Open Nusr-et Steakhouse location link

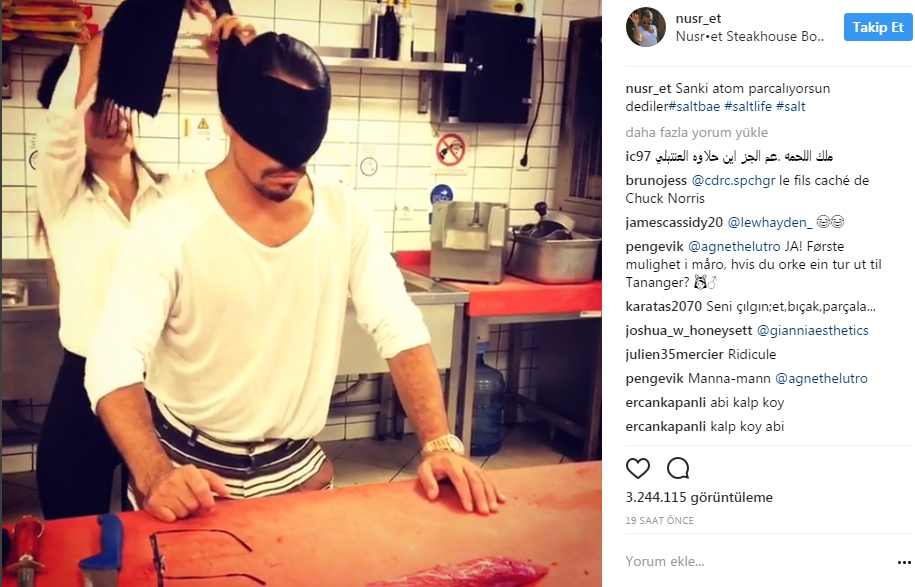(x=750, y=36)
